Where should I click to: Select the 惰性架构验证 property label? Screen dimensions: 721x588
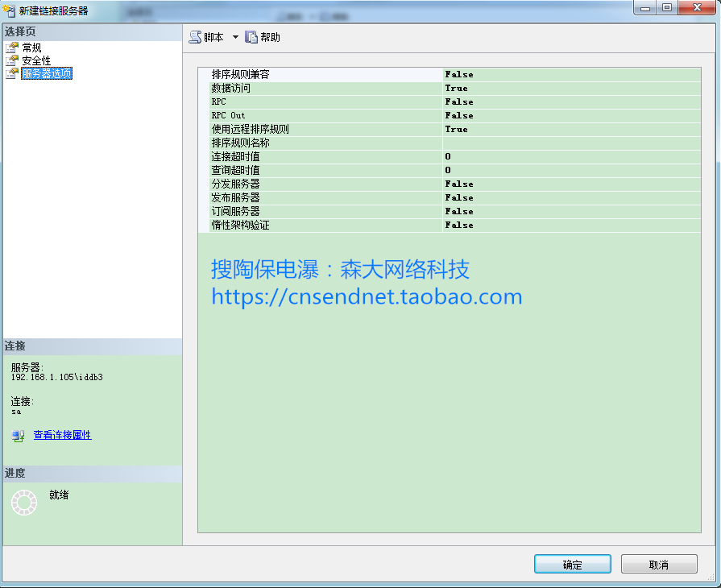pos(241,226)
